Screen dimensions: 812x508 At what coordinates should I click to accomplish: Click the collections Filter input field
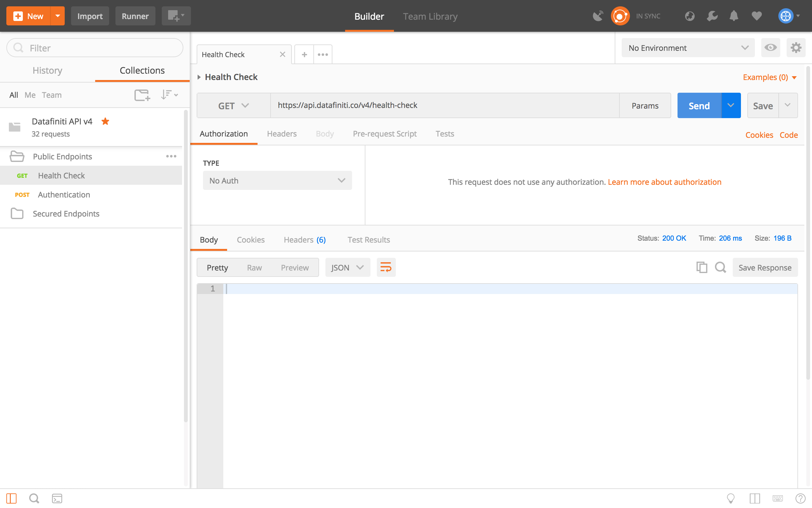pyautogui.click(x=95, y=48)
